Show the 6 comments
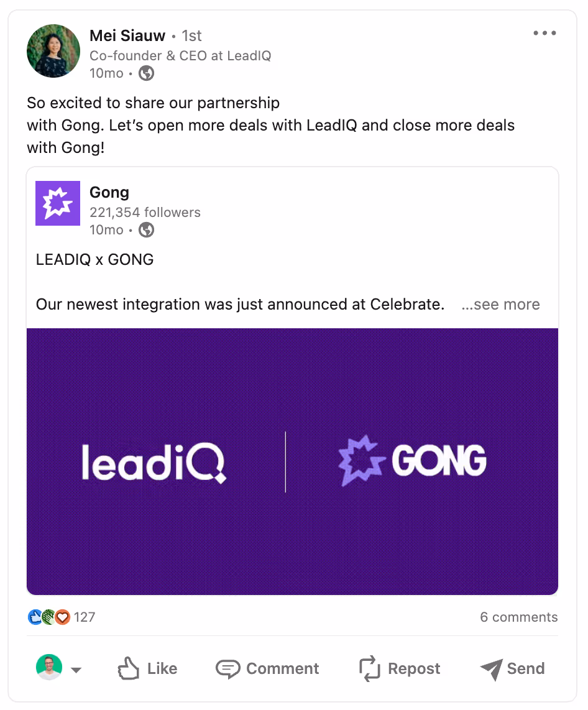Image resolution: width=588 pixels, height=710 pixels. point(518,617)
